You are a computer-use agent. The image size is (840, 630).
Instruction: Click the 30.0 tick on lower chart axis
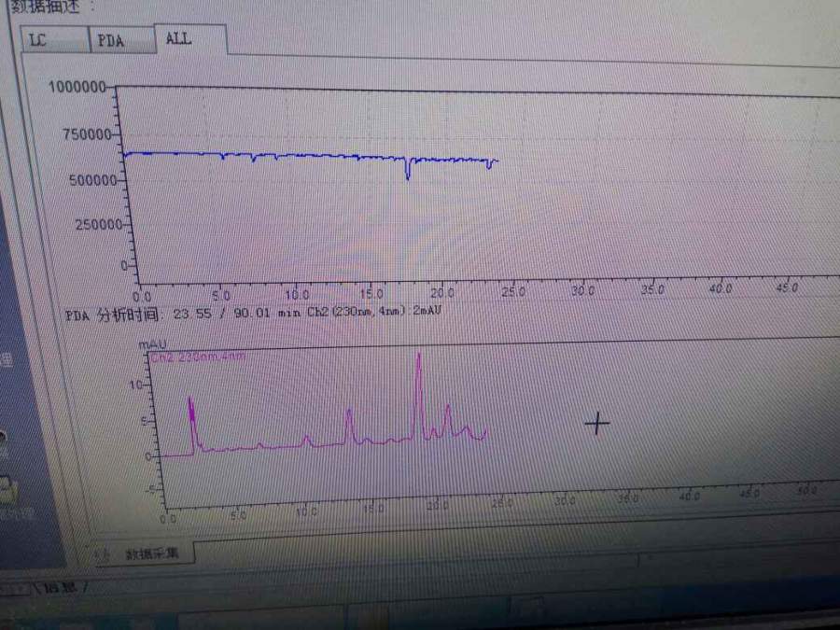click(x=565, y=500)
